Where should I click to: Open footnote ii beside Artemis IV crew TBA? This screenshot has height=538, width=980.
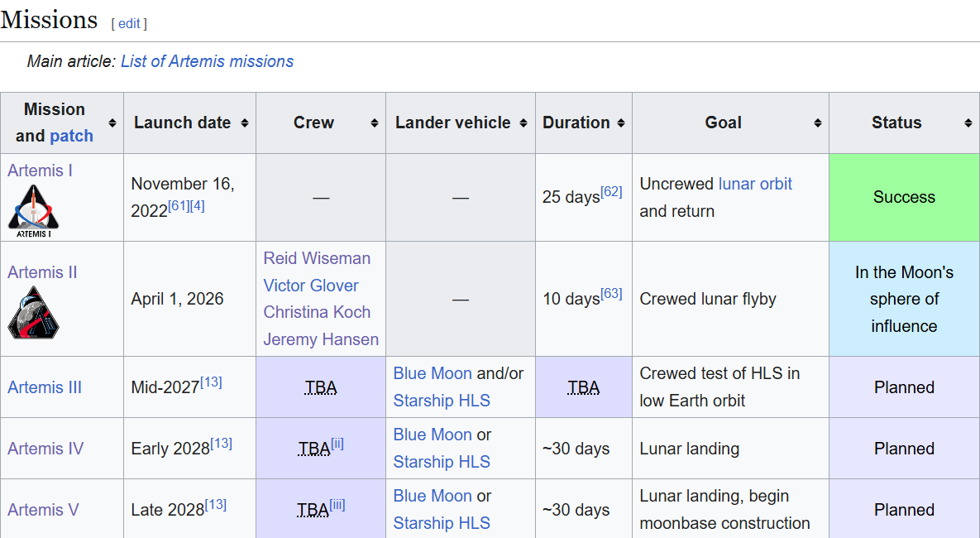pyautogui.click(x=337, y=443)
